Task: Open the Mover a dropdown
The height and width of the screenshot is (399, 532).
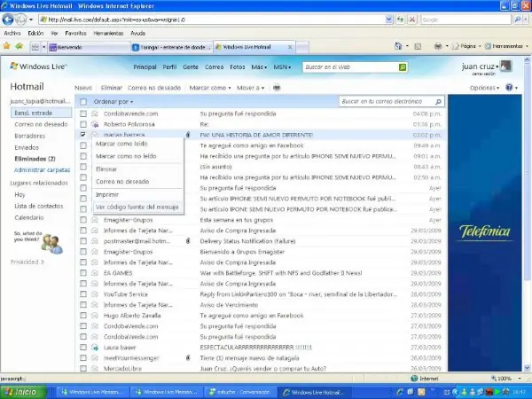Action: click(x=250, y=88)
